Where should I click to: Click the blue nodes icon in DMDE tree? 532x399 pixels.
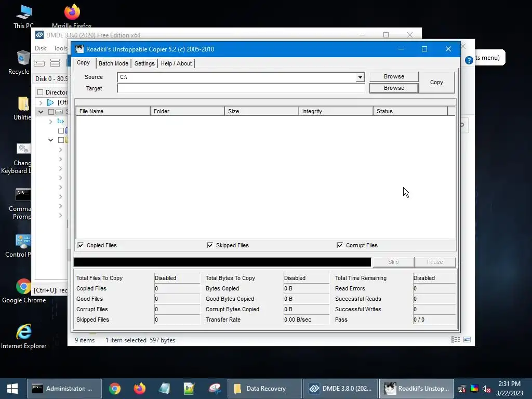(60, 121)
